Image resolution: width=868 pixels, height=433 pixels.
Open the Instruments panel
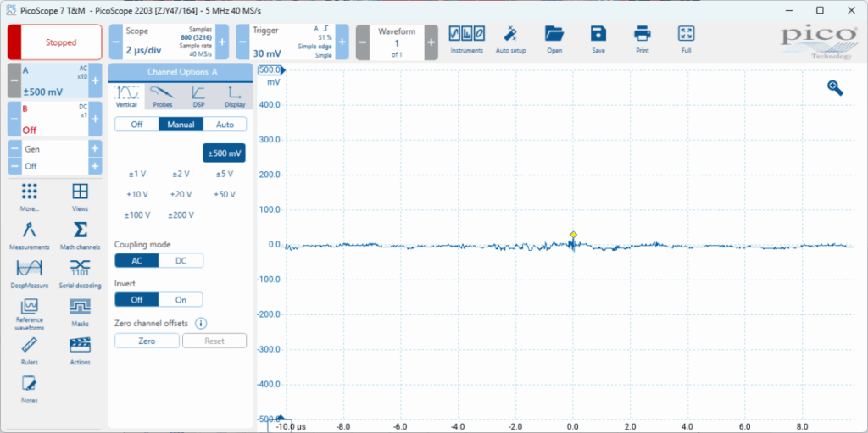click(x=467, y=39)
